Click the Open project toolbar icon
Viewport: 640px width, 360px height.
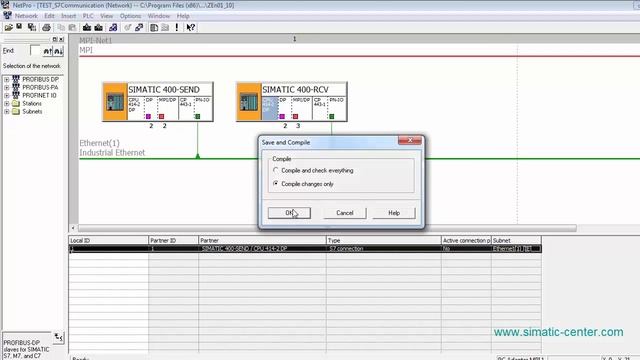(x=8, y=27)
